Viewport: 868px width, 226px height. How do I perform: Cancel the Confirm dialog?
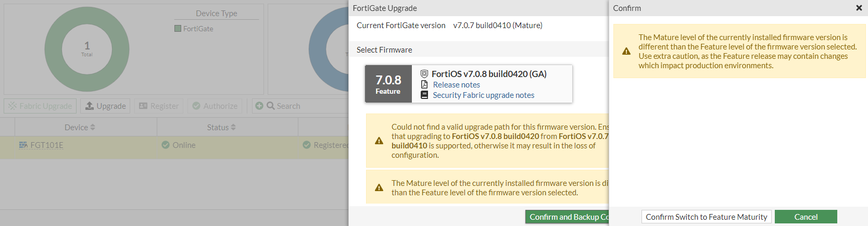click(806, 217)
